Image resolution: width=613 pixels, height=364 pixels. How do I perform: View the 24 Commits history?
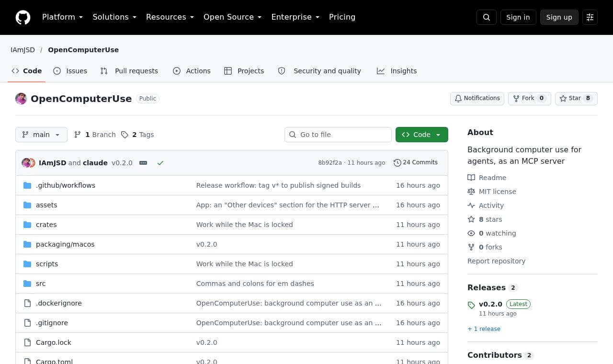coord(416,162)
